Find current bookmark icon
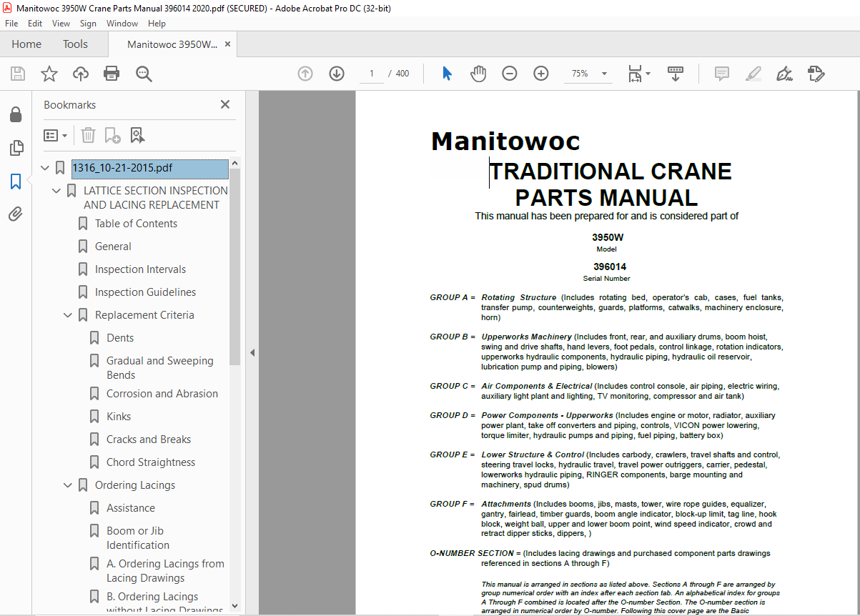 click(137, 135)
